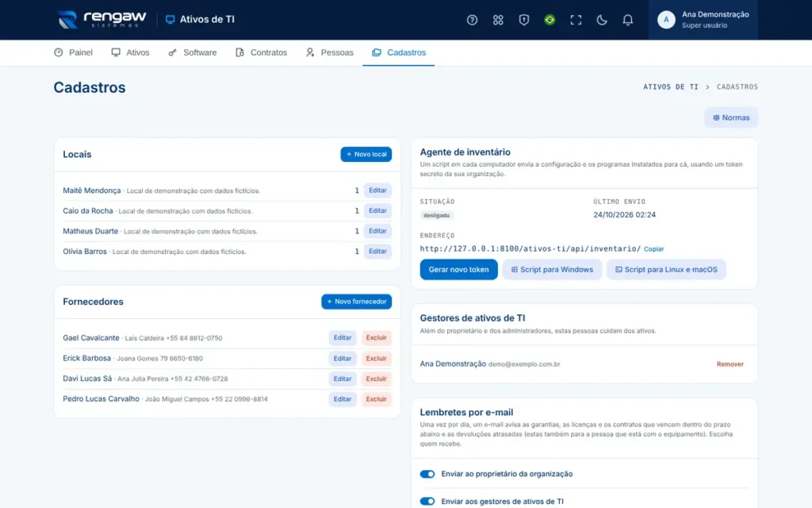
Task: Click the shield security icon
Action: 523,20
